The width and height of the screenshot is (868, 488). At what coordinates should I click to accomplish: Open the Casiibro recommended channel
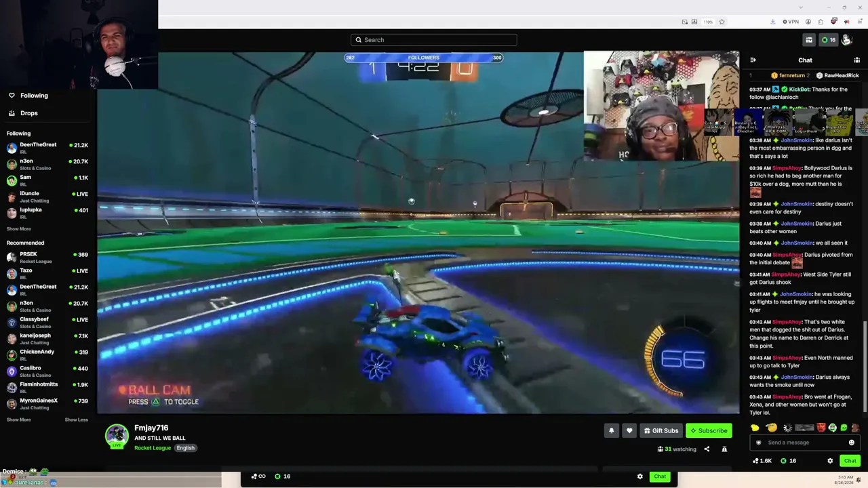click(x=47, y=371)
